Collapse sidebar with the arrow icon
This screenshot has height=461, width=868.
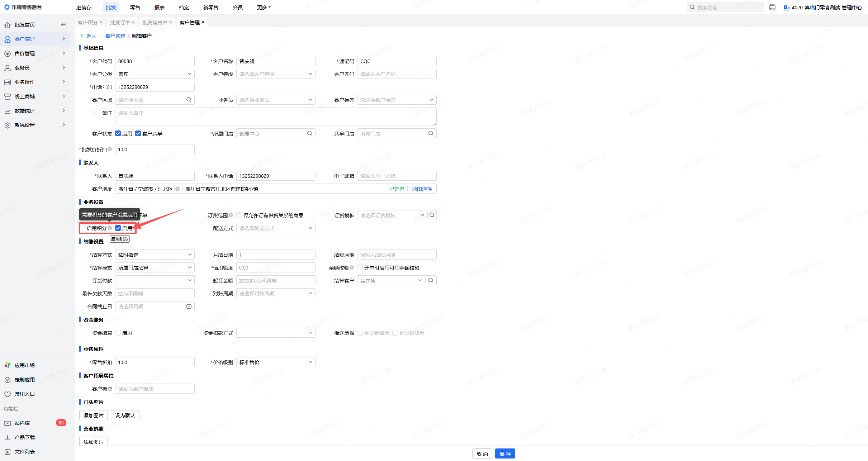point(63,24)
